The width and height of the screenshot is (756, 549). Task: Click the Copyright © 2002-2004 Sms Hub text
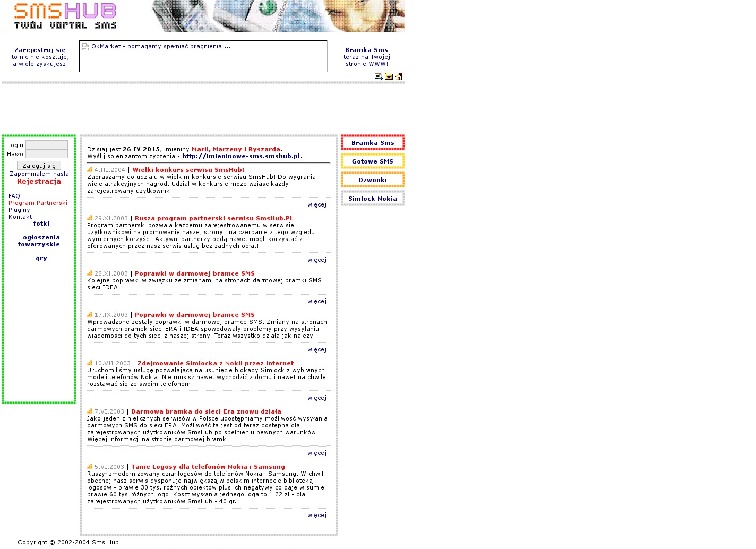(68, 542)
